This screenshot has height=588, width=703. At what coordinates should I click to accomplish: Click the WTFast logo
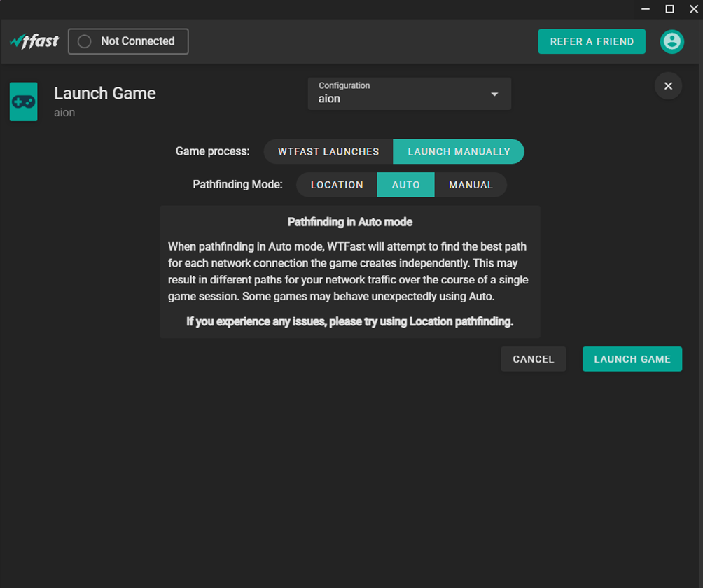pyautogui.click(x=34, y=41)
